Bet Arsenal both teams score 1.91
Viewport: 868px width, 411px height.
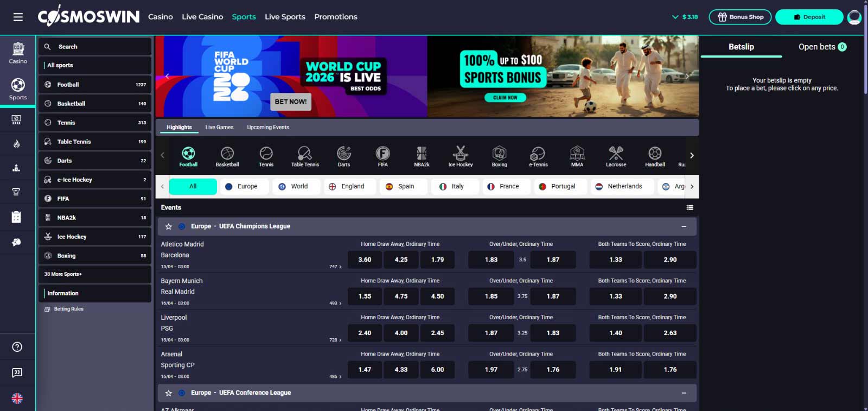coord(615,370)
